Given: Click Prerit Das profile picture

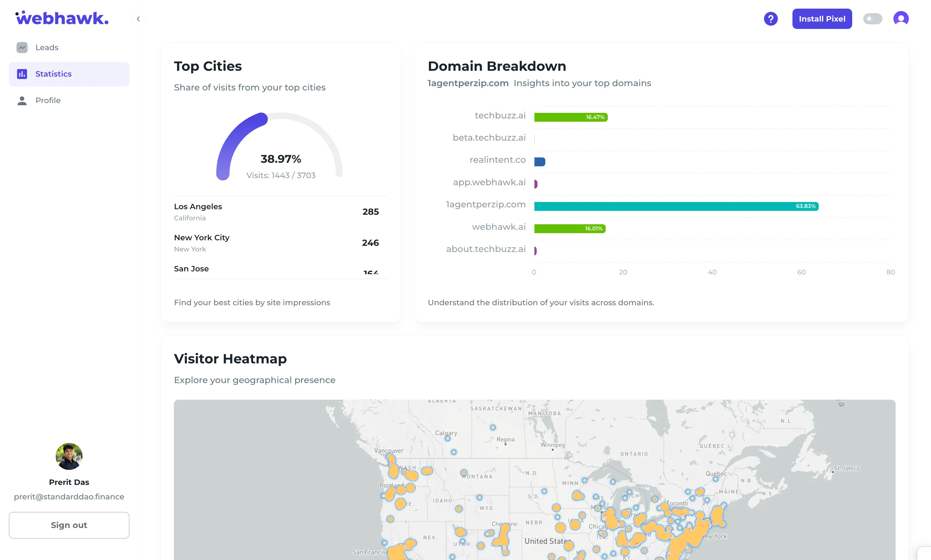Looking at the screenshot, I should (x=69, y=456).
